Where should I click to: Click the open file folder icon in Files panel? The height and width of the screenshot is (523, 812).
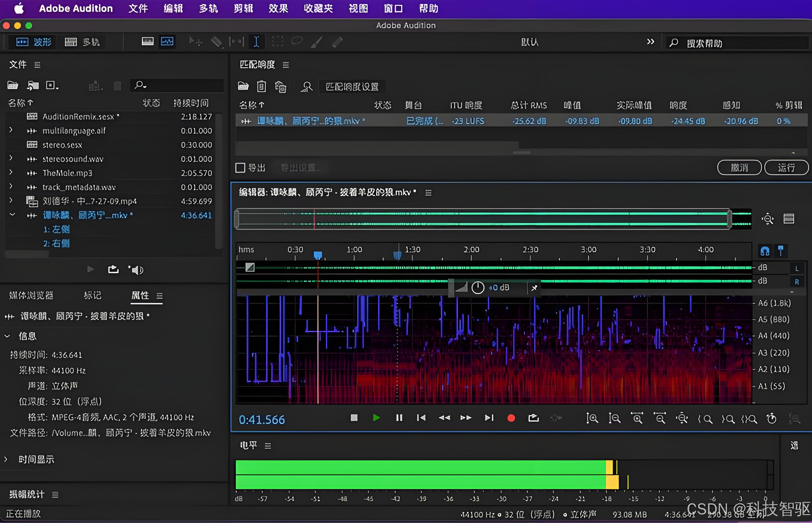click(x=13, y=85)
